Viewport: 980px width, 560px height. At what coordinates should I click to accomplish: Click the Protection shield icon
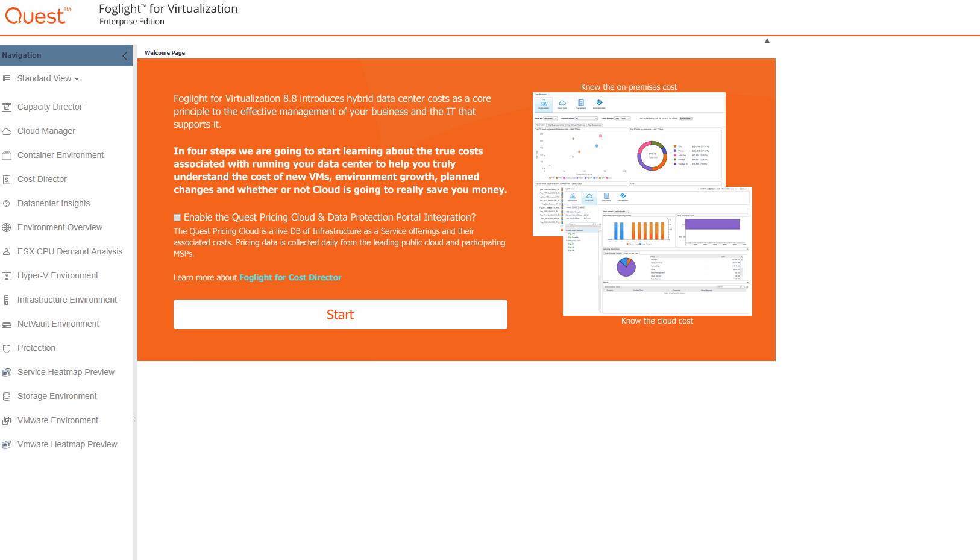(7, 348)
